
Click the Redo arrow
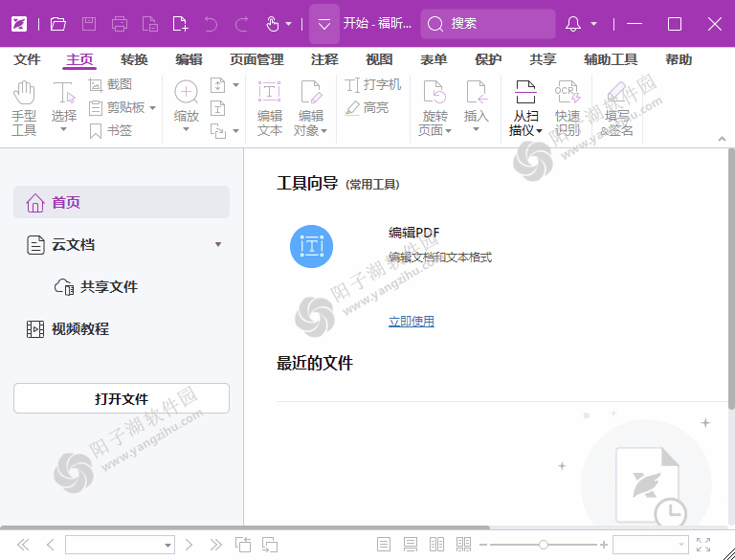(x=242, y=23)
